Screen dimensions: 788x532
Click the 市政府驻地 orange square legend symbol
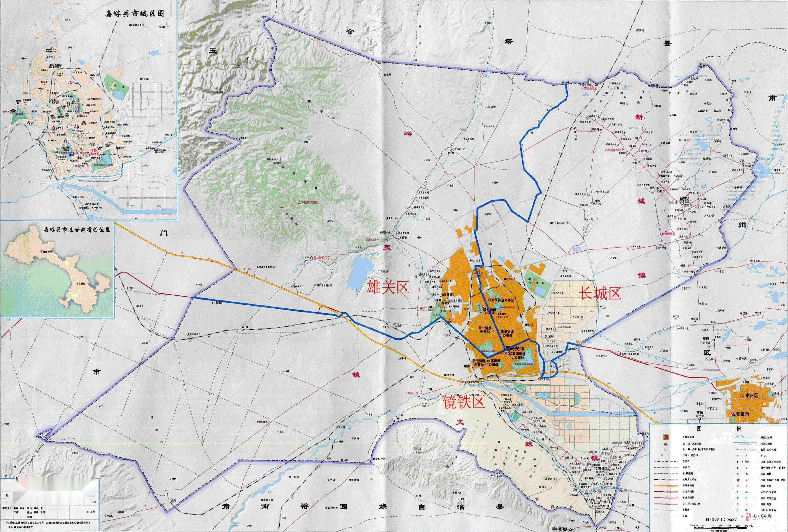click(666, 437)
